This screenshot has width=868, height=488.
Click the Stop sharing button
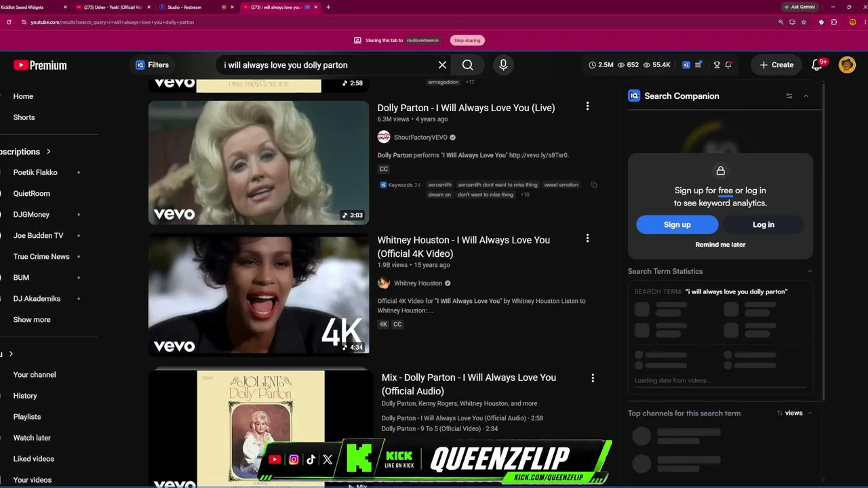(467, 41)
